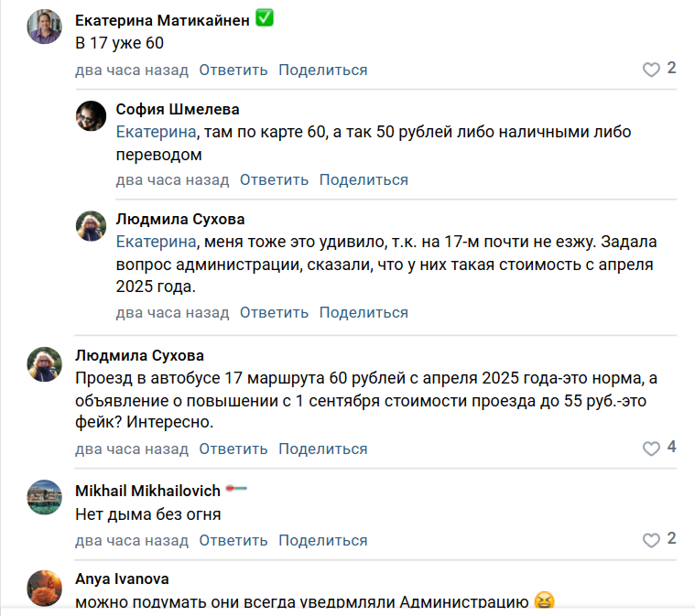
Task: Reply to Екатерина Матикайнен's top comment
Action: click(x=233, y=70)
